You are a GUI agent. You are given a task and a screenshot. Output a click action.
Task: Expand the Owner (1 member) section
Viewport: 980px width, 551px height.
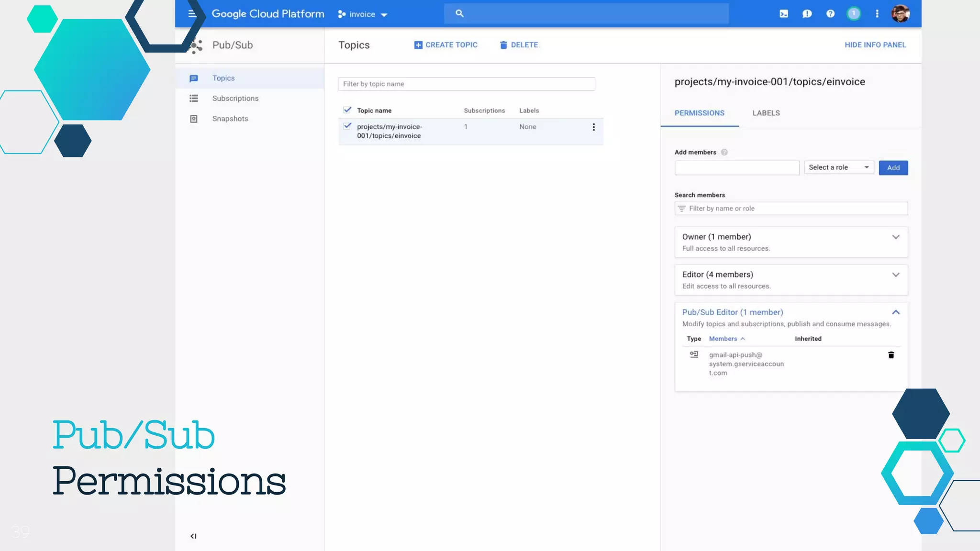coord(895,237)
